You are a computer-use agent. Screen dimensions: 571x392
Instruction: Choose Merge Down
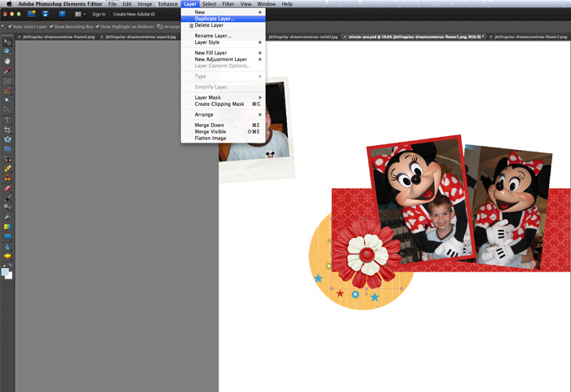coord(224,126)
